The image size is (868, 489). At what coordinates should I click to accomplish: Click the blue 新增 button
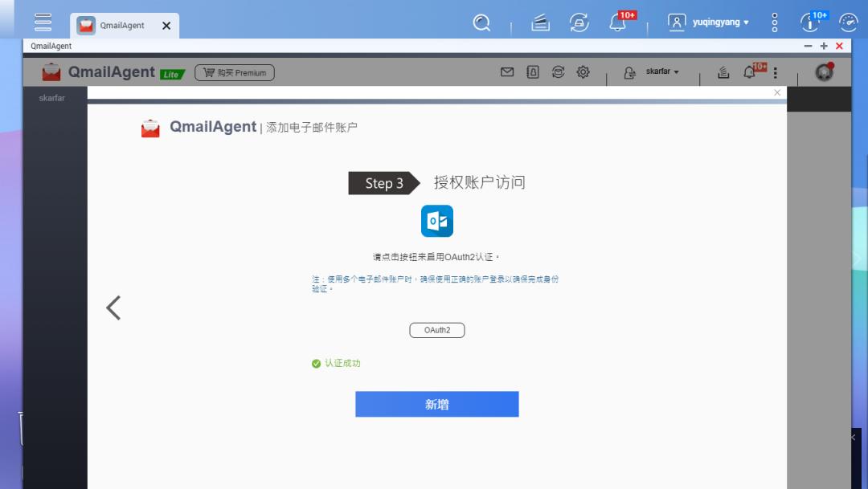tap(436, 404)
